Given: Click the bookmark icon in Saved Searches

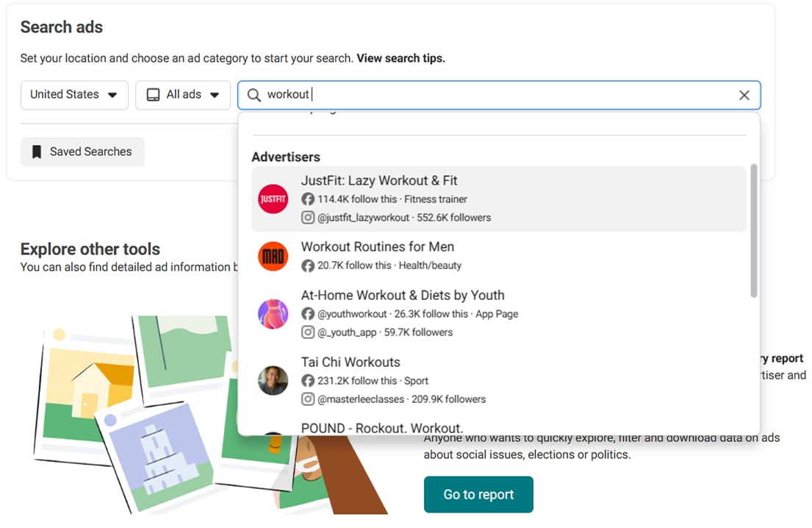Looking at the screenshot, I should click(x=37, y=152).
